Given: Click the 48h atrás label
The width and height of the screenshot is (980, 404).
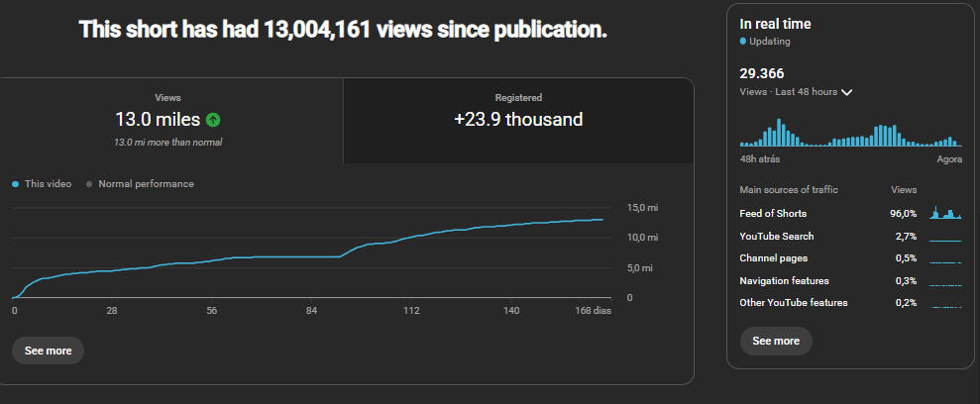Looking at the screenshot, I should coord(759,159).
